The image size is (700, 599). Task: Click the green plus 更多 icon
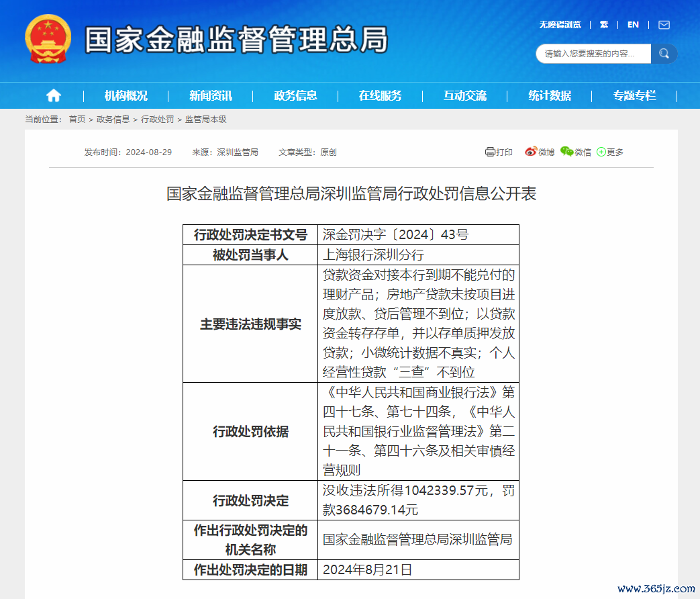(601, 152)
